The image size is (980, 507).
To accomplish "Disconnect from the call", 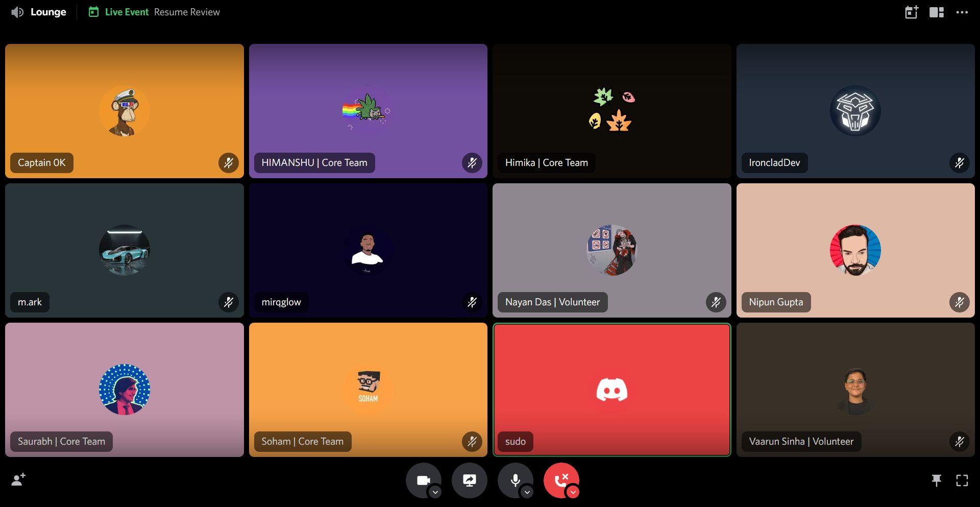I will point(561,480).
